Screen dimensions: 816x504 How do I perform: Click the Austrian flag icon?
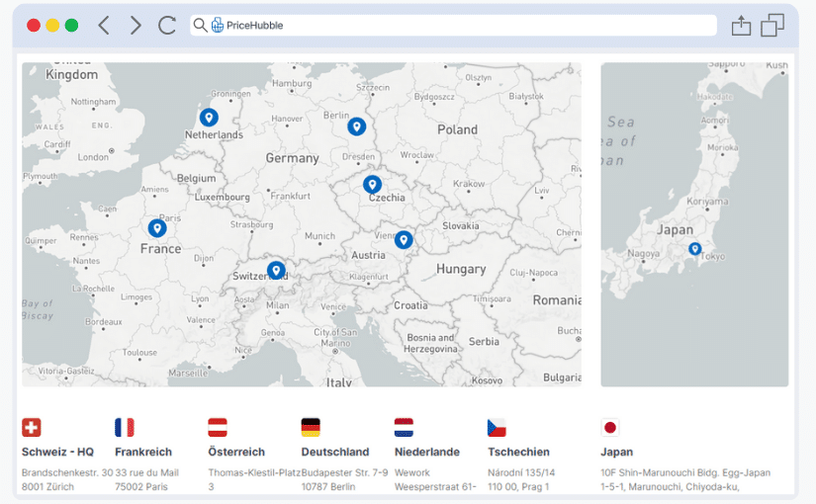click(218, 428)
